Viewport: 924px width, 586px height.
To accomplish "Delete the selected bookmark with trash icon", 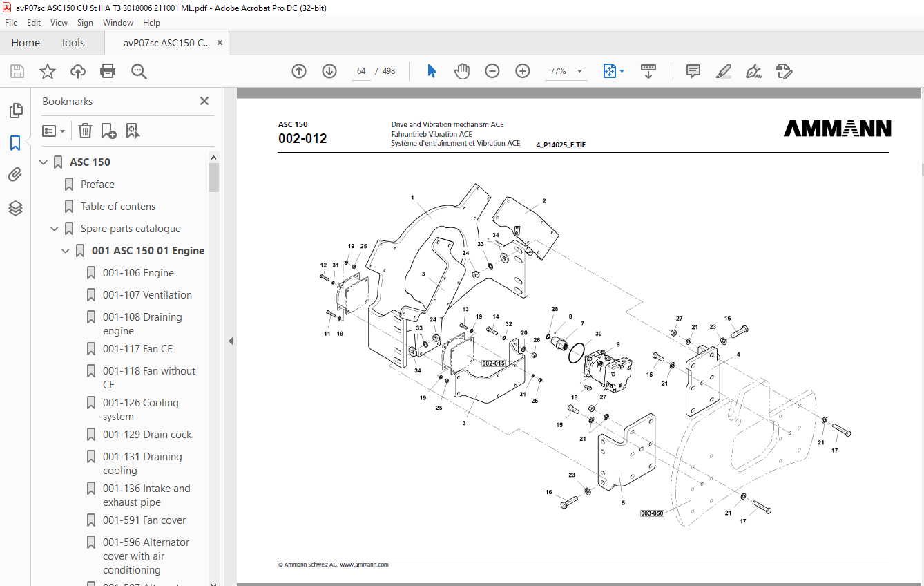I will pyautogui.click(x=85, y=131).
